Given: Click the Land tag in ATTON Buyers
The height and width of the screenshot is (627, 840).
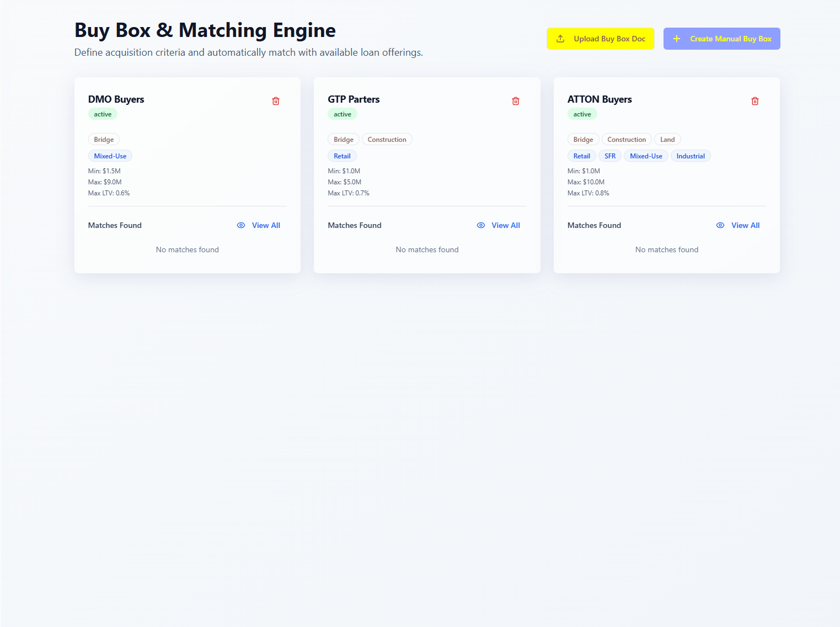Looking at the screenshot, I should click(667, 140).
